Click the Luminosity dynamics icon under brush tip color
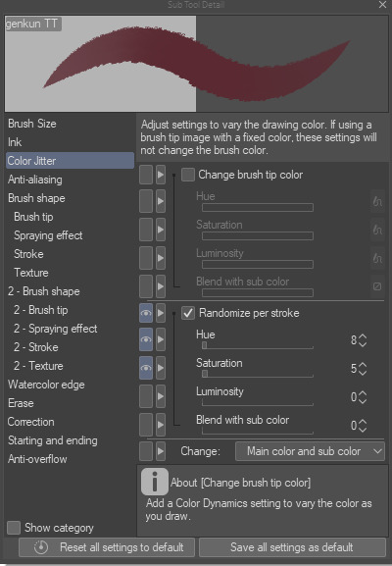 point(377,258)
